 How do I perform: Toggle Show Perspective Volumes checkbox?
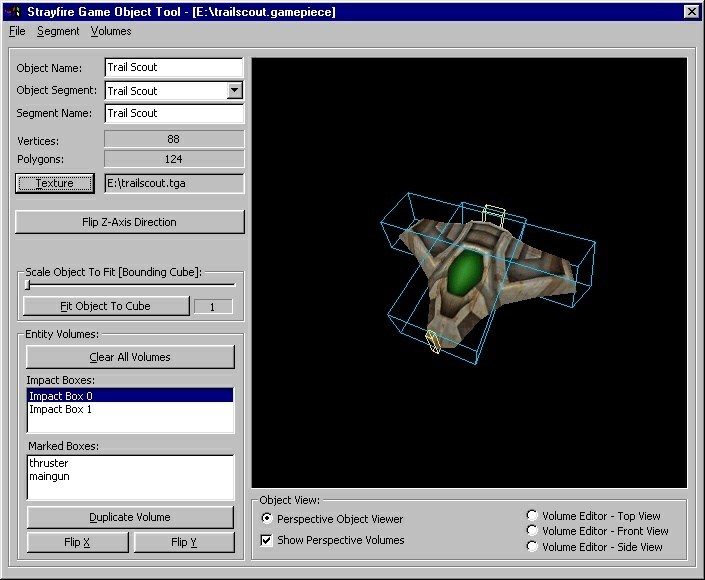coord(266,540)
